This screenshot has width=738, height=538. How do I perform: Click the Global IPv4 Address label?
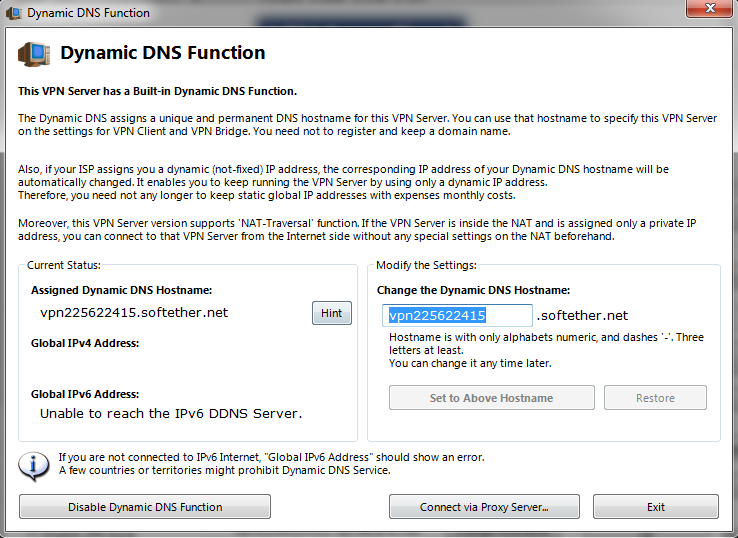pos(85,343)
